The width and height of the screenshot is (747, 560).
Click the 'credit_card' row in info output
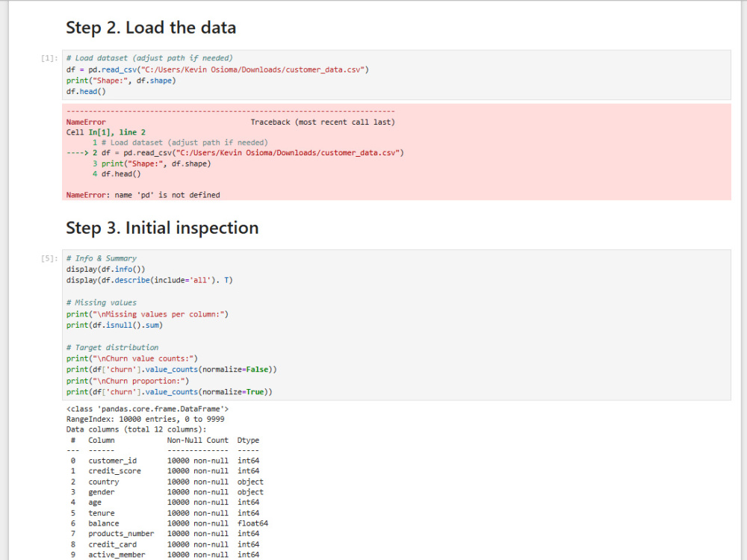coord(165,544)
